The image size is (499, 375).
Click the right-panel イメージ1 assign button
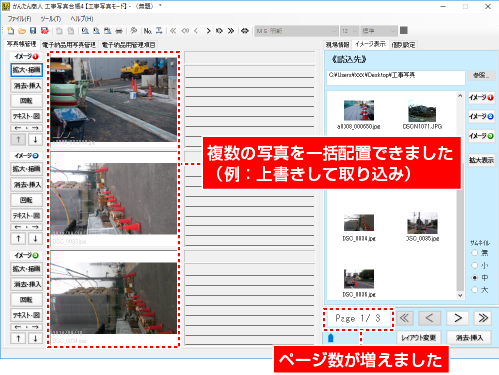(x=481, y=98)
